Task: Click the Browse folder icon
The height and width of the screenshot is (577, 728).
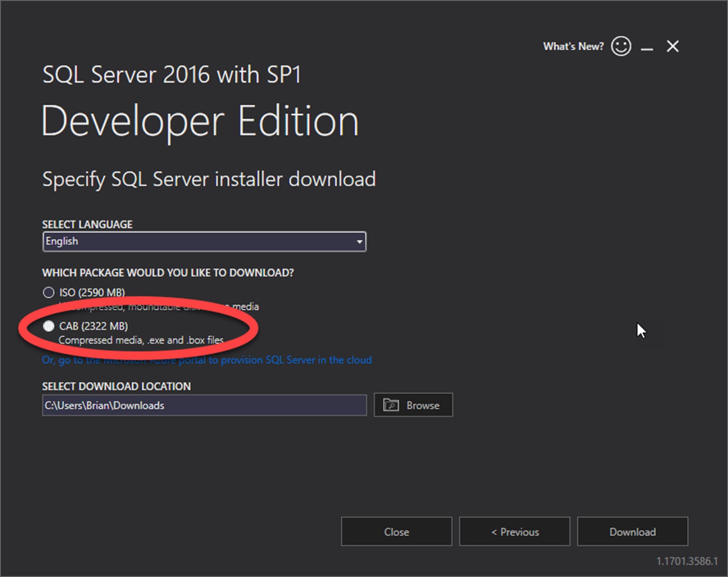Action: point(391,405)
